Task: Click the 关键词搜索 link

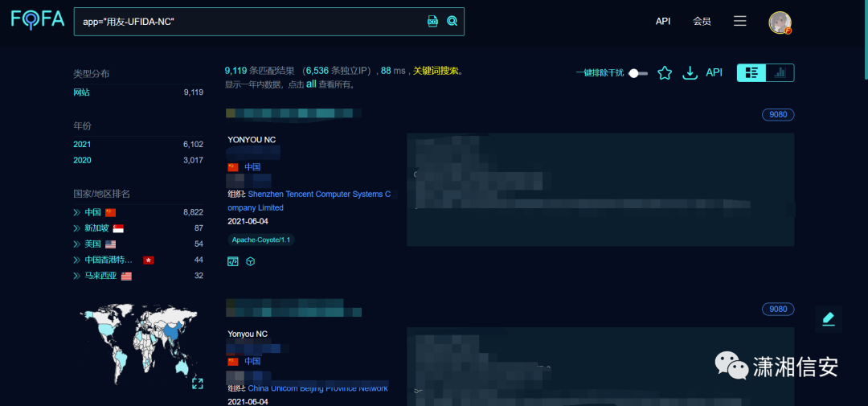Action: pyautogui.click(x=436, y=71)
